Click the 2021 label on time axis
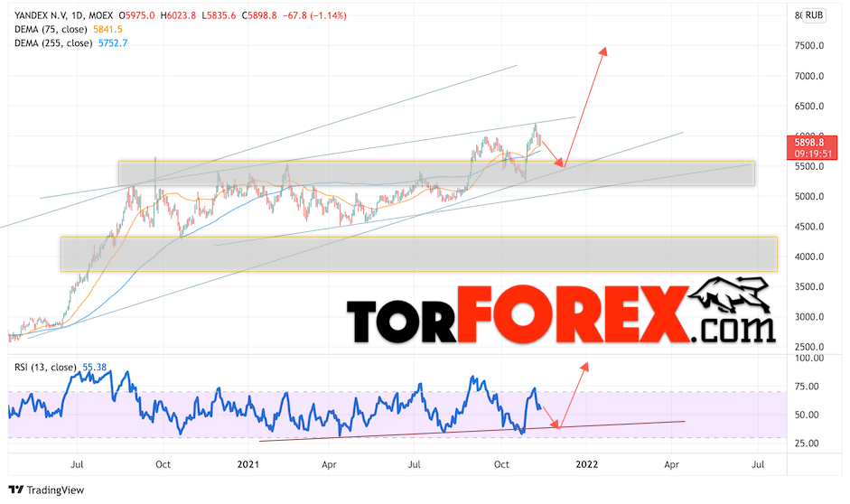This screenshot has height=504, width=850. 248,464
